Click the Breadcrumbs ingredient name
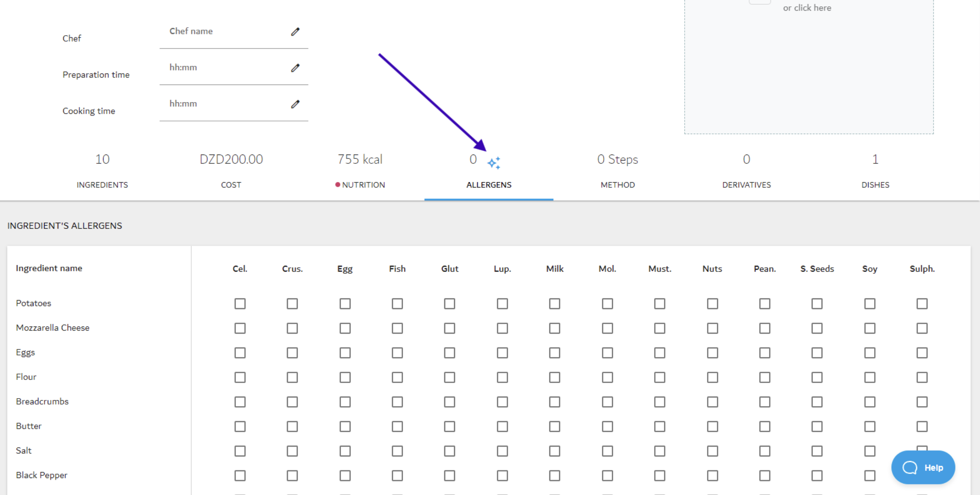Viewport: 980px width, 495px height. click(x=42, y=401)
